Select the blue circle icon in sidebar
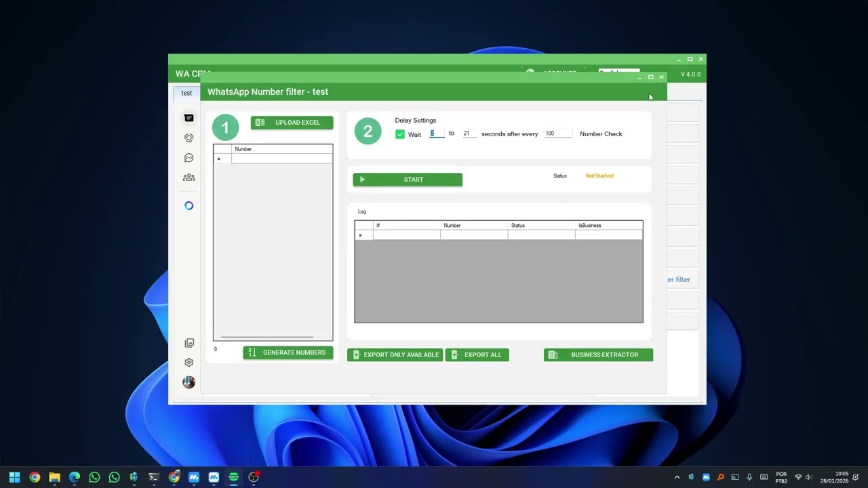This screenshot has height=488, width=868. [189, 205]
